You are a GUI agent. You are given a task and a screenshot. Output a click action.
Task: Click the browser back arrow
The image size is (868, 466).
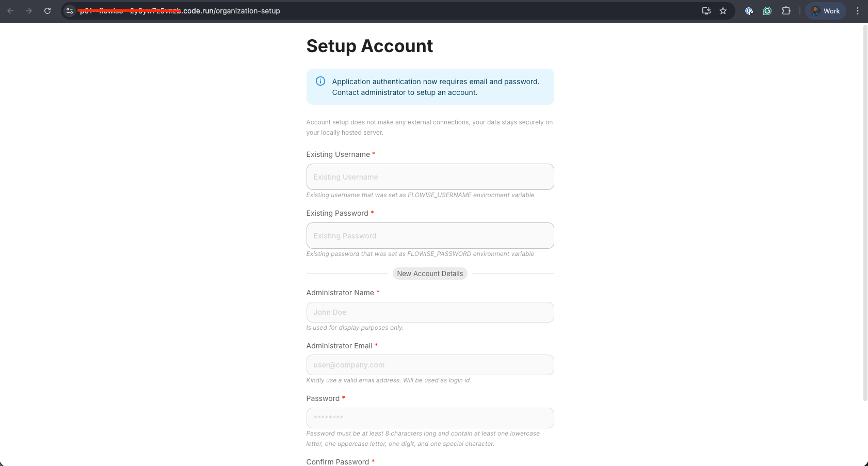pyautogui.click(x=10, y=11)
